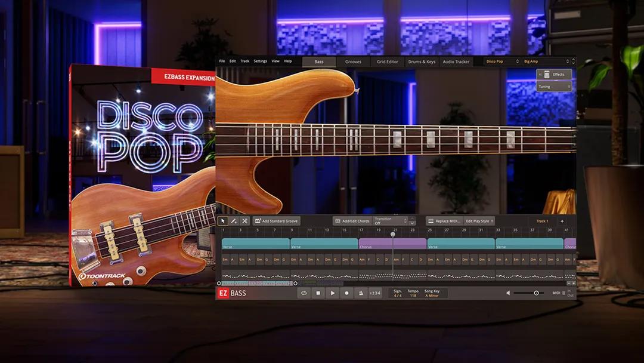The height and width of the screenshot is (363, 644).
Task: Click the metronome icon in the transport
Action: [x=361, y=293]
